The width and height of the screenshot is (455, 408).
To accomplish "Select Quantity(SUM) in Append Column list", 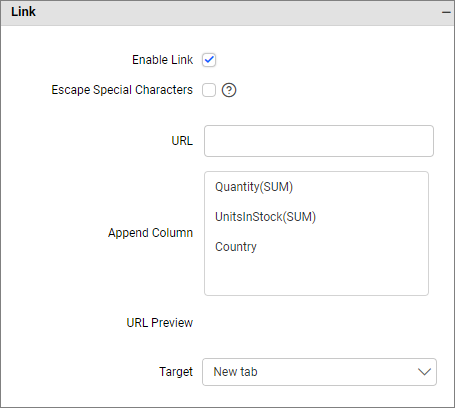I will 254,187.
